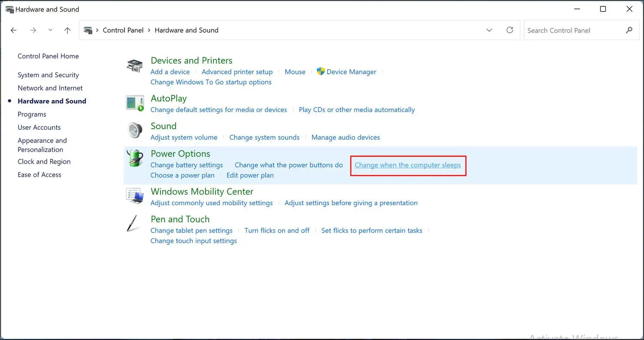Maximize the Hardware and Sound window
Screen dimensions: 644x340
(x=603, y=9)
